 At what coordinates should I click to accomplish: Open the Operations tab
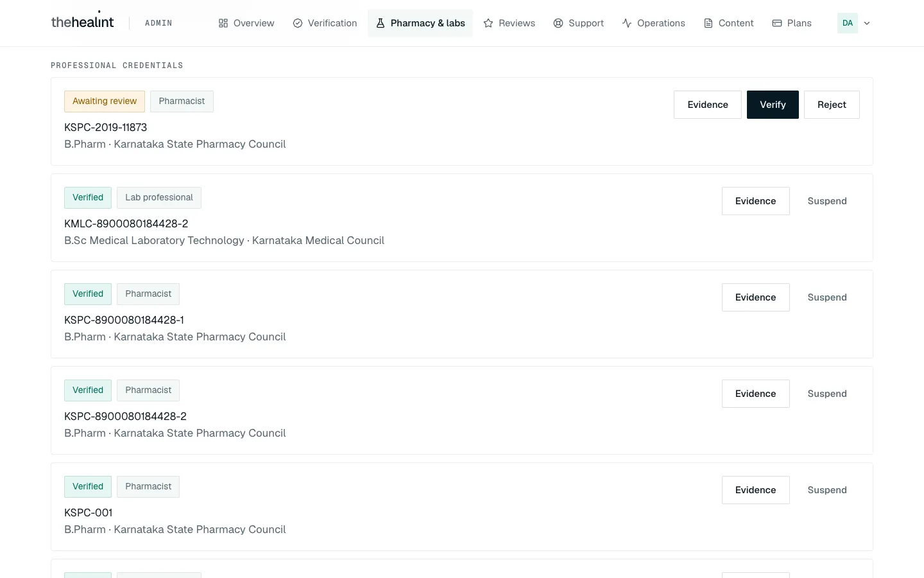pyautogui.click(x=653, y=23)
